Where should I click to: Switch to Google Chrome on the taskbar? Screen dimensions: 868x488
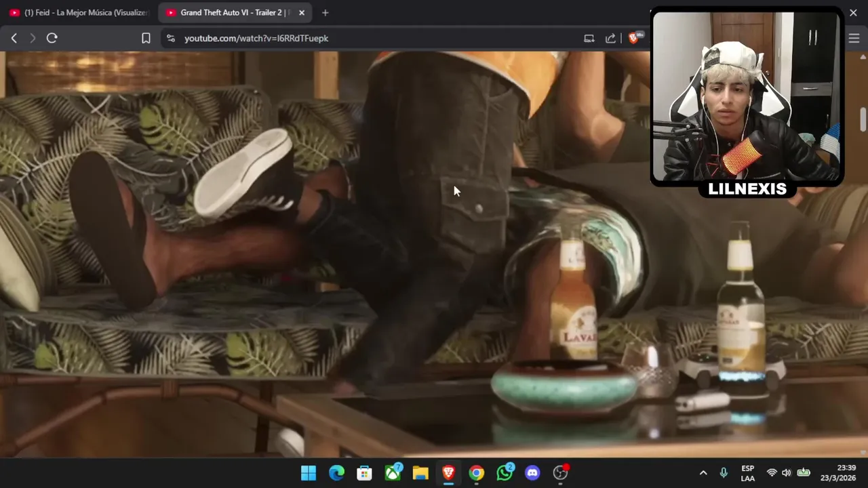point(477,473)
